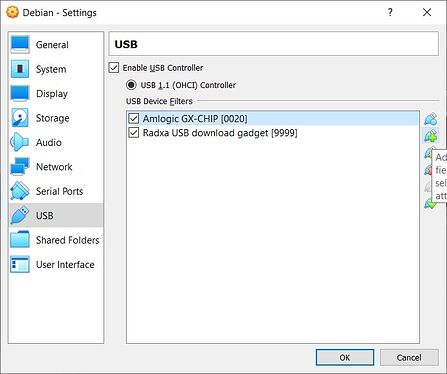Go to Display settings
This screenshot has width=447, height=374.
click(x=56, y=93)
